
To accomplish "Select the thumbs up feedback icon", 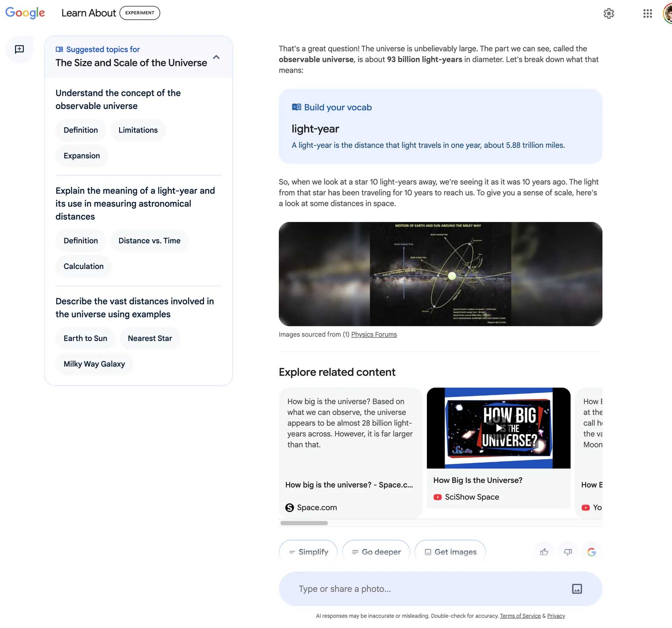I will [x=544, y=551].
